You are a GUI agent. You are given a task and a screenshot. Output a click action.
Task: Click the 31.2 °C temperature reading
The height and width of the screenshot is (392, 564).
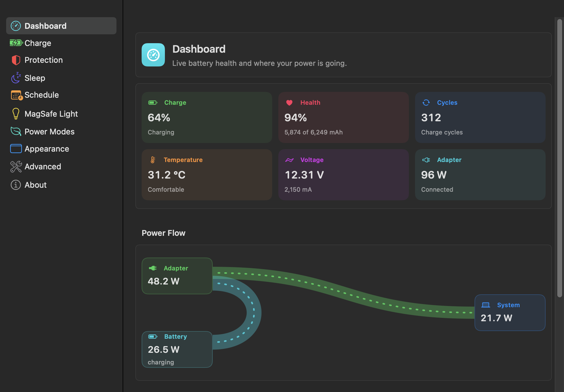click(166, 175)
